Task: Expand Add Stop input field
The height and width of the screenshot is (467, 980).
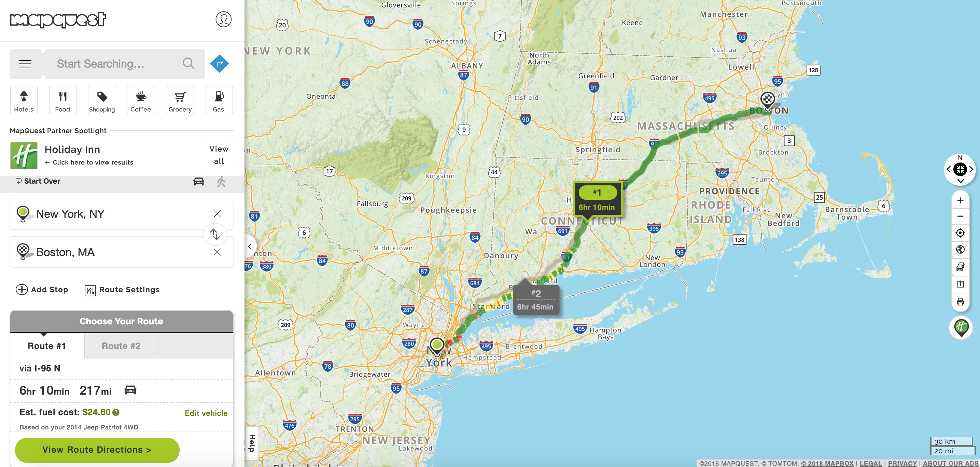Action: click(x=41, y=289)
